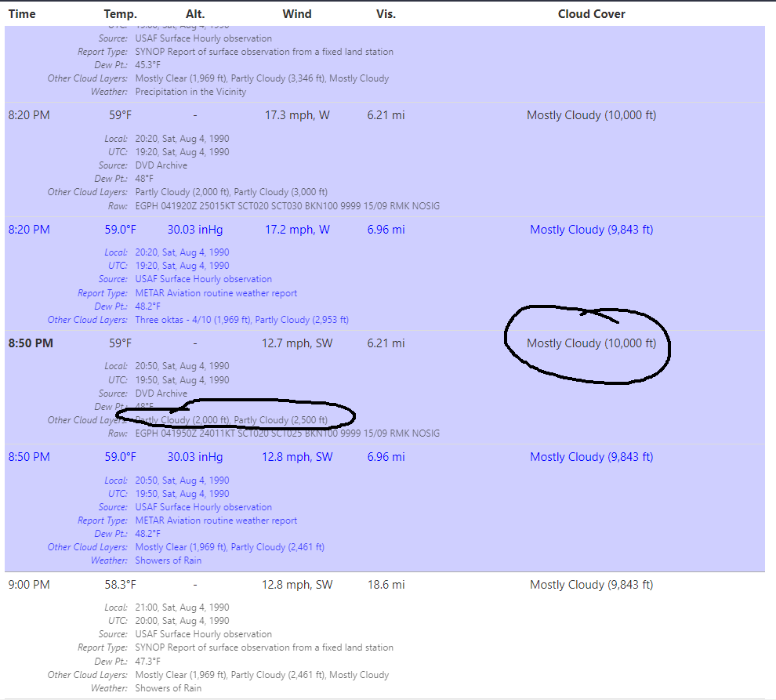Screen dimensions: 776x700
Task: Click the Alt. column header
Action: (x=194, y=13)
